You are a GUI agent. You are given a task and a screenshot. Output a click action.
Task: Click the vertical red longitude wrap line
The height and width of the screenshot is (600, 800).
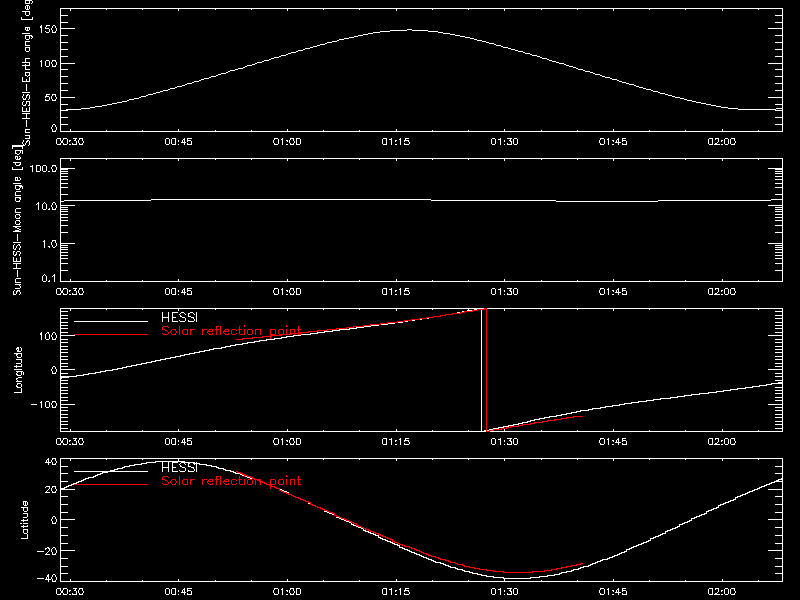(x=487, y=370)
